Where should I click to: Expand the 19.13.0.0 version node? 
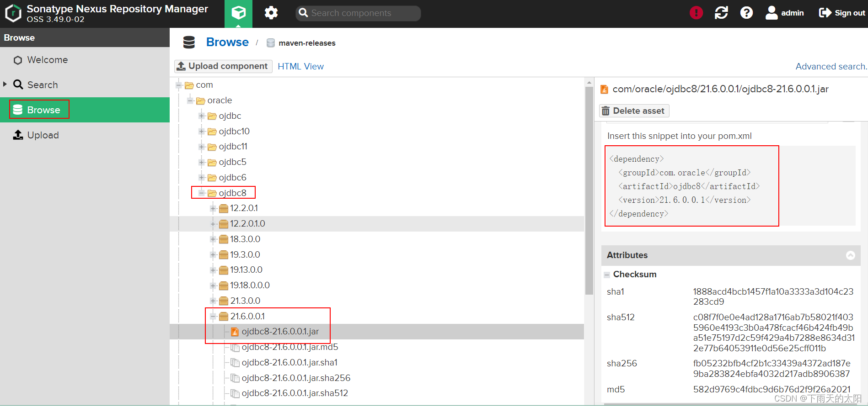pyautogui.click(x=213, y=270)
